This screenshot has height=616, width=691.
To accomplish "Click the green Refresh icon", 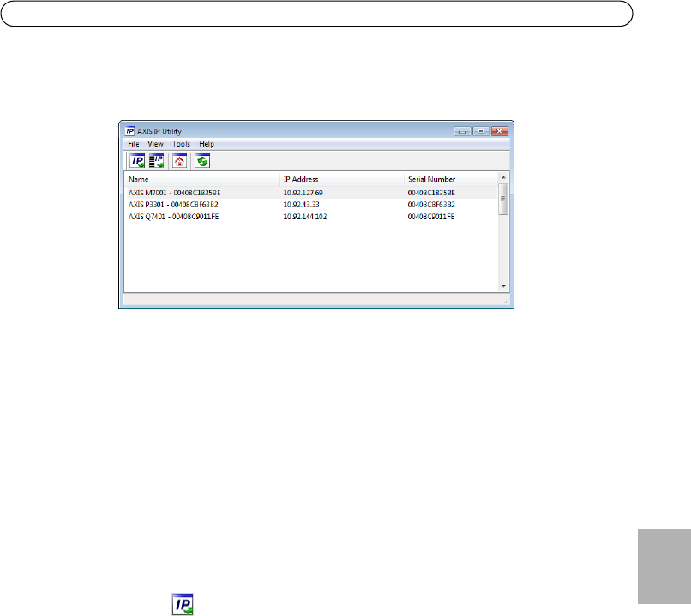I will tap(202, 161).
